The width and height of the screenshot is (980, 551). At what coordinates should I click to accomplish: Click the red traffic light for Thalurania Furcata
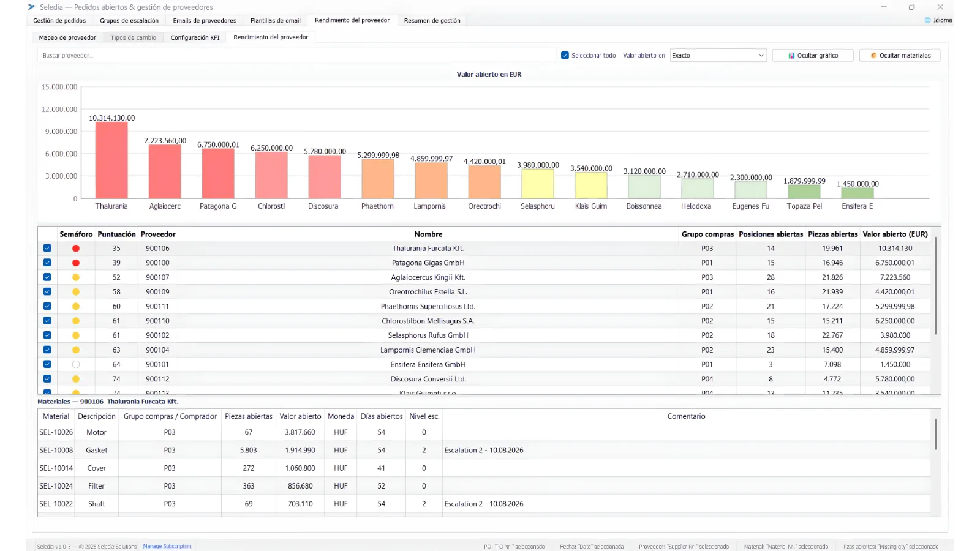pyautogui.click(x=76, y=249)
